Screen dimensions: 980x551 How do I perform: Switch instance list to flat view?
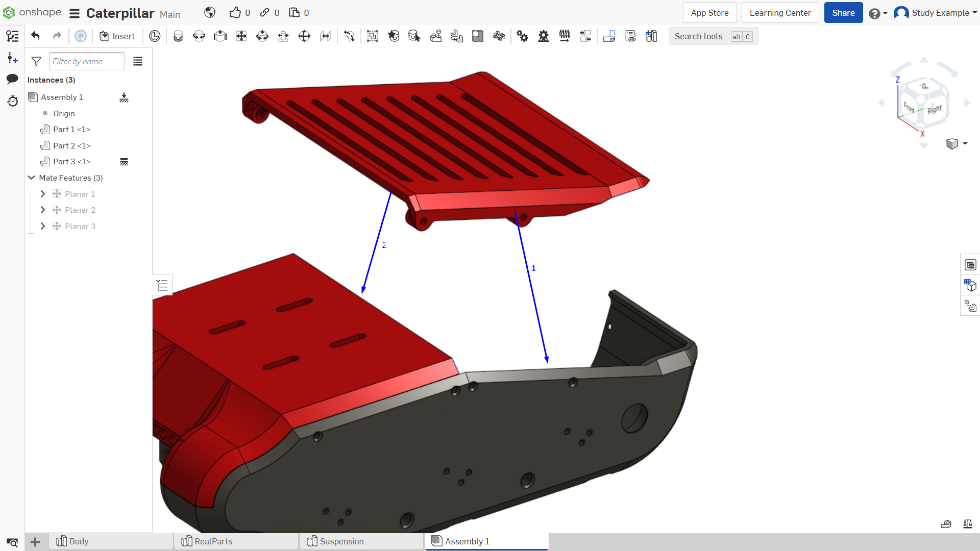click(138, 61)
